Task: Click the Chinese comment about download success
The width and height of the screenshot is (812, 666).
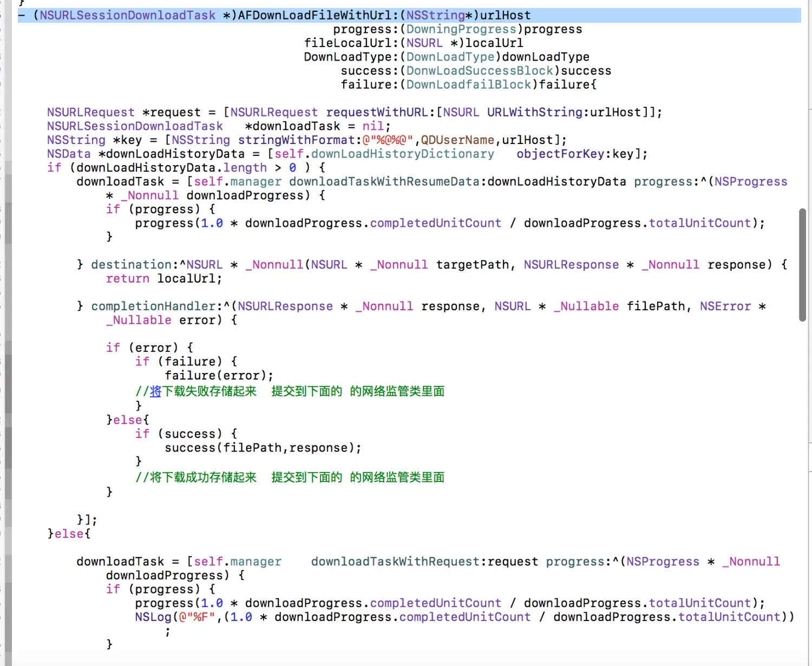Action: (x=290, y=477)
